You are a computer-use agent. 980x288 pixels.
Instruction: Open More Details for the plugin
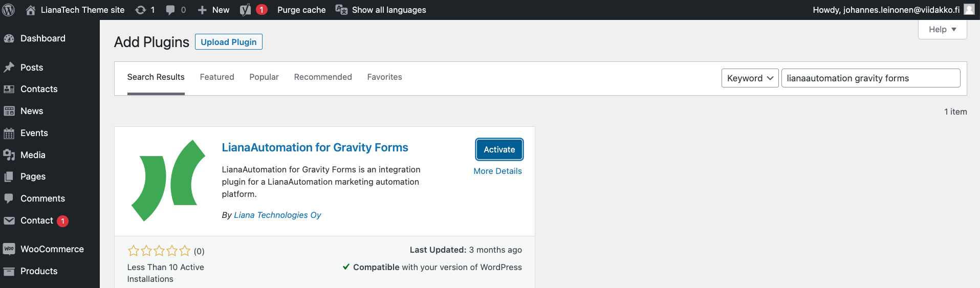(497, 171)
